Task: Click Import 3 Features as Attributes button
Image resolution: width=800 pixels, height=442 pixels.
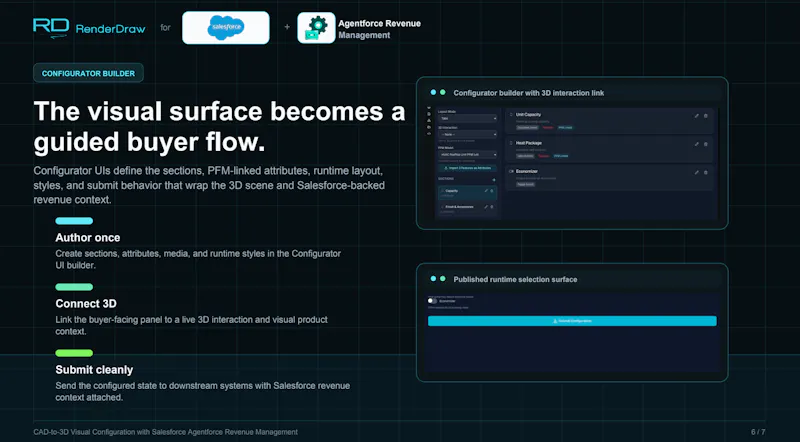Action: [467, 168]
